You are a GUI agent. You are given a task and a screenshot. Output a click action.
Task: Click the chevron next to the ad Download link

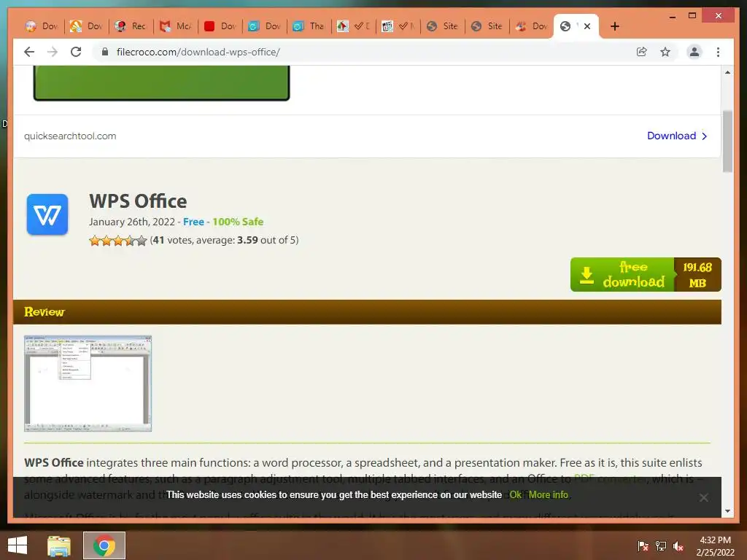pos(705,136)
